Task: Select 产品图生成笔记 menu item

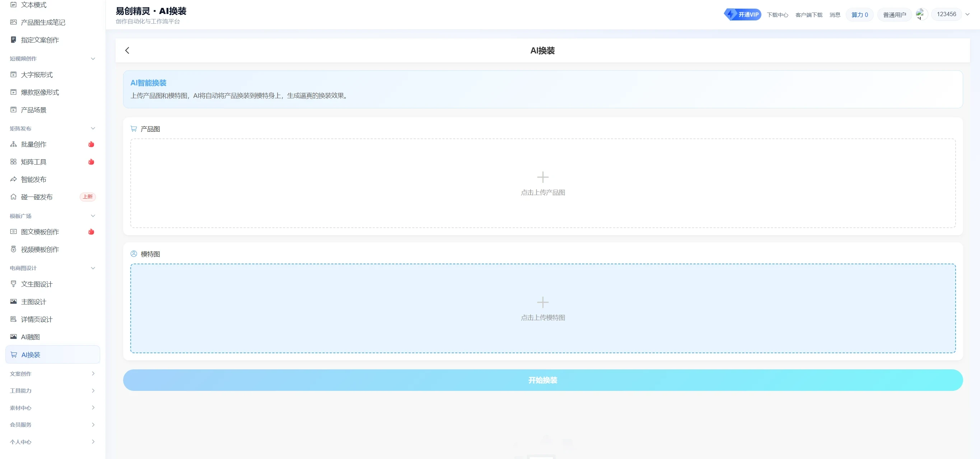Action: point(53,23)
